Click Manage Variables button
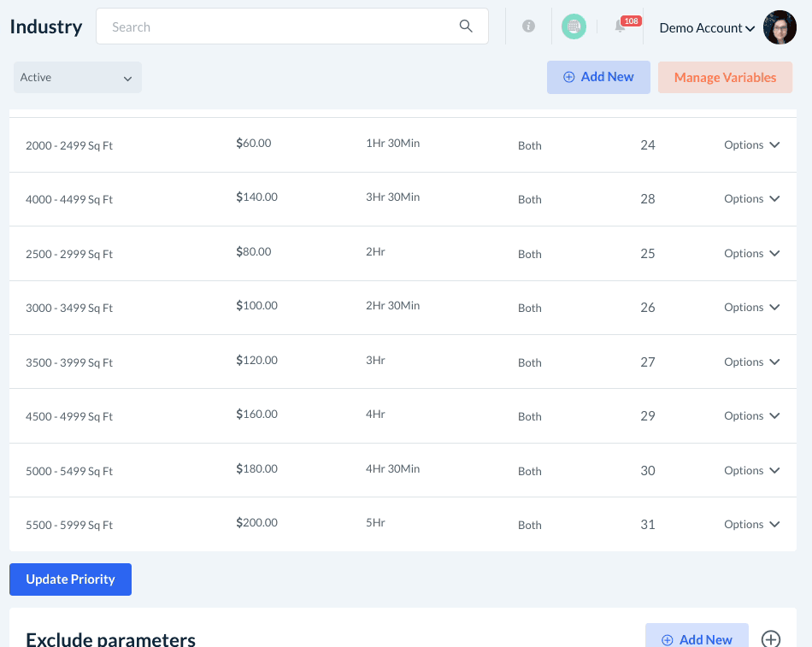 coord(725,78)
